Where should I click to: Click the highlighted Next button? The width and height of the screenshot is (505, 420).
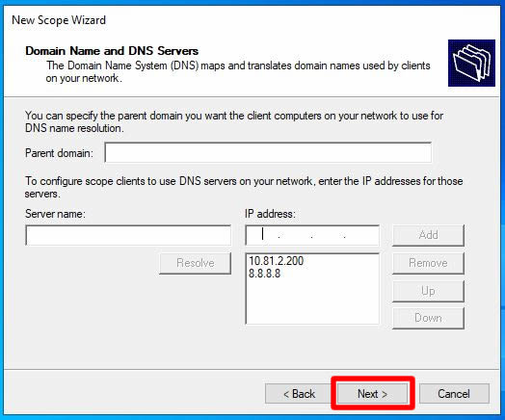click(373, 394)
